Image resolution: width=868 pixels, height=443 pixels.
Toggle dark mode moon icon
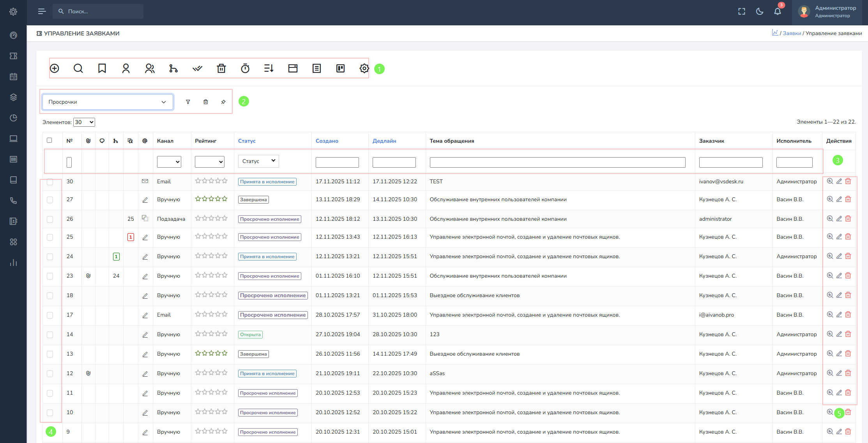(760, 11)
